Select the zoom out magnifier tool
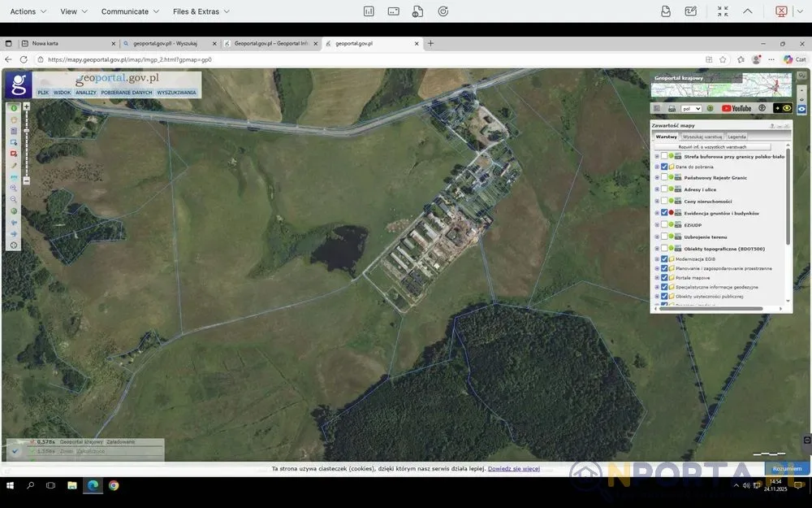 click(x=14, y=200)
